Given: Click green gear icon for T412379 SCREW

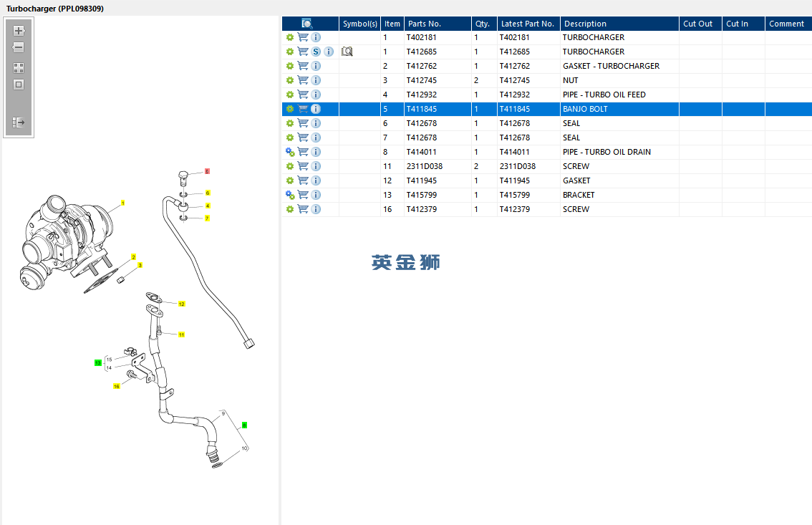Looking at the screenshot, I should (x=290, y=209).
